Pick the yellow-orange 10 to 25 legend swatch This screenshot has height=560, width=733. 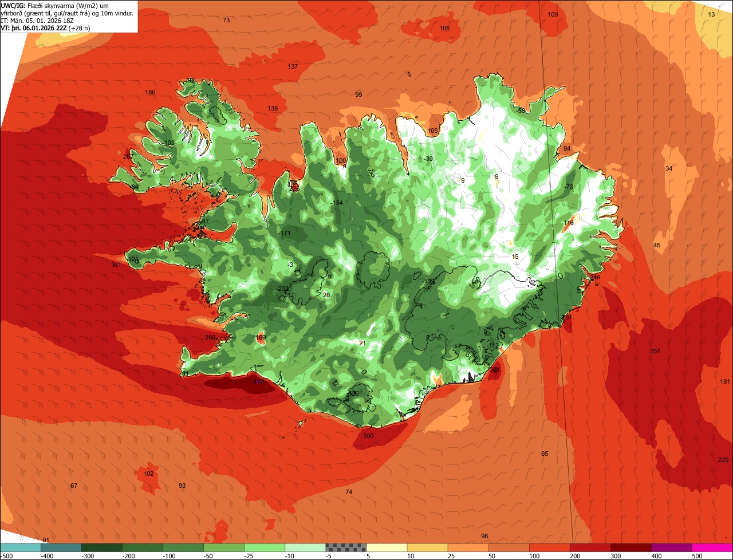click(x=427, y=547)
